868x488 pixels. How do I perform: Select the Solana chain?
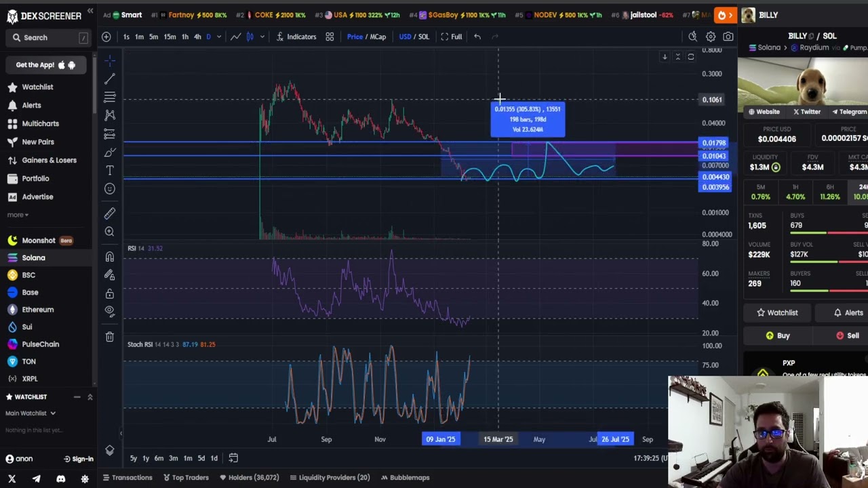[33, 258]
